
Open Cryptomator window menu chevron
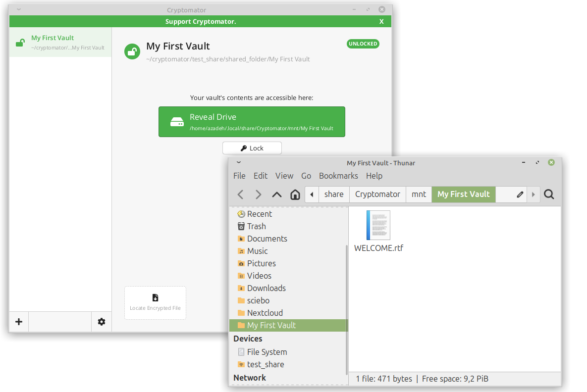pos(19,9)
